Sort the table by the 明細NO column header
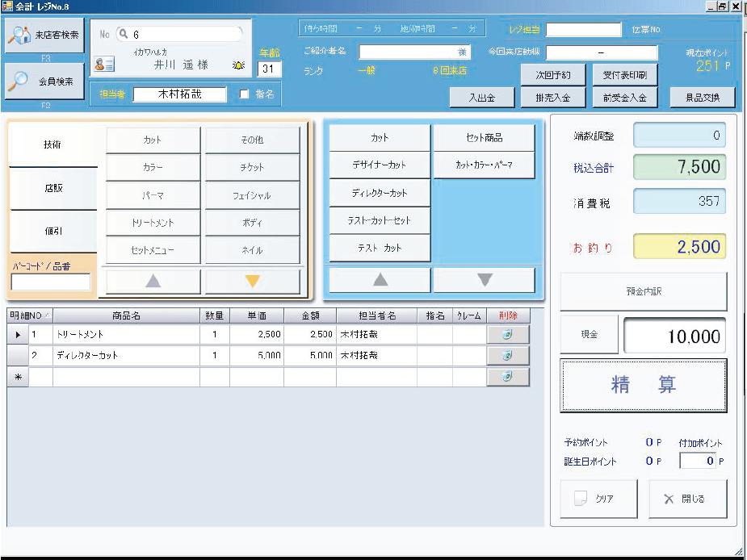Image resolution: width=747 pixels, height=560 pixels. click(x=30, y=315)
